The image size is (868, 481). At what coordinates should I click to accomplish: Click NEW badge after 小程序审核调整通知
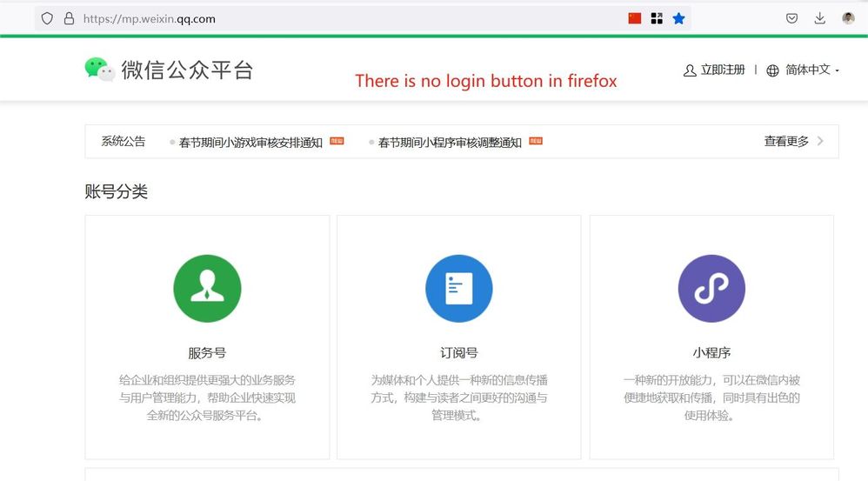[536, 141]
